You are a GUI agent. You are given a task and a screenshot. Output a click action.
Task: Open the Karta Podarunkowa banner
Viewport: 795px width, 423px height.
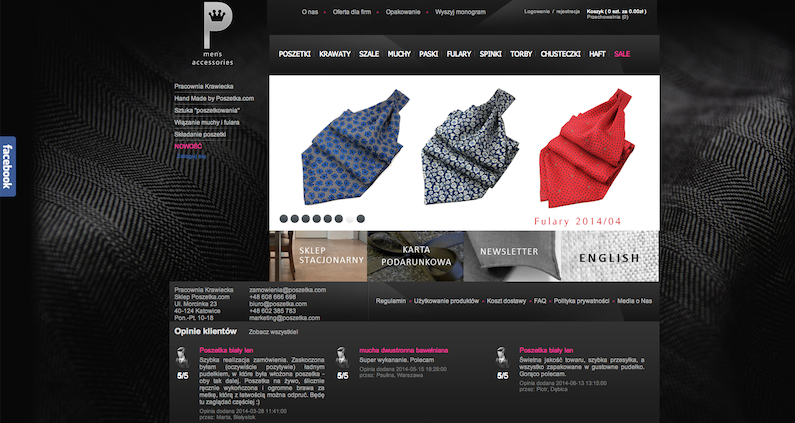(415, 256)
